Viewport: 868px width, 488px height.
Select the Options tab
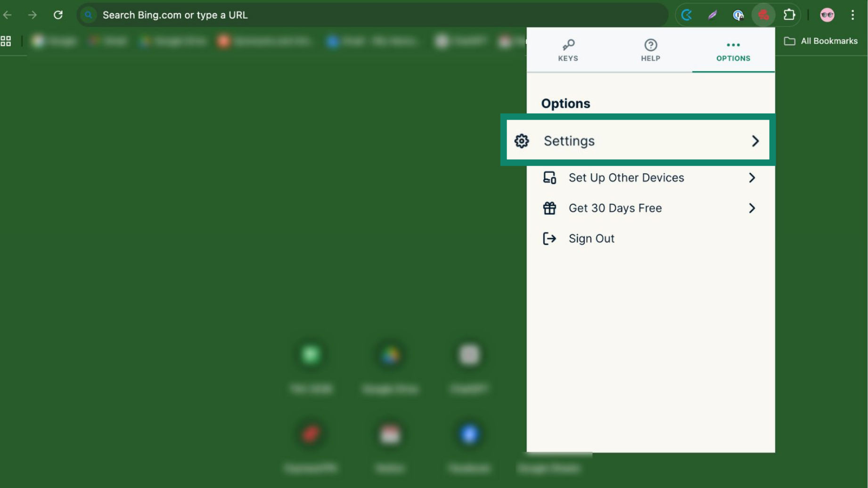733,50
